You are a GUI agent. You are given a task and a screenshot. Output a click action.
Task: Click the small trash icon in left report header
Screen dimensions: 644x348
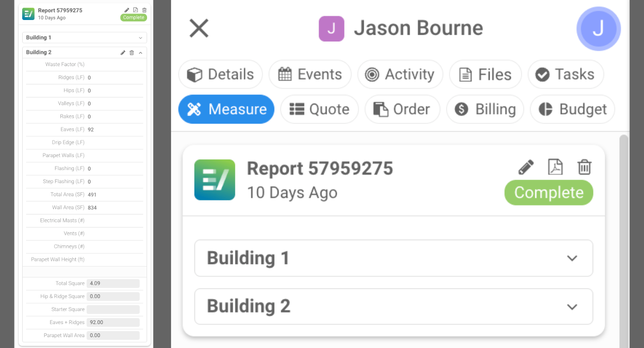[144, 10]
